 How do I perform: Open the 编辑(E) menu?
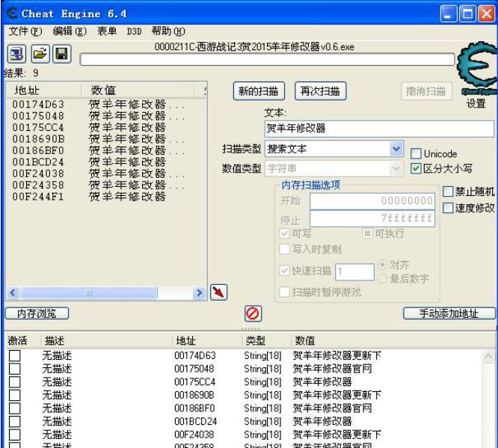coord(70,31)
